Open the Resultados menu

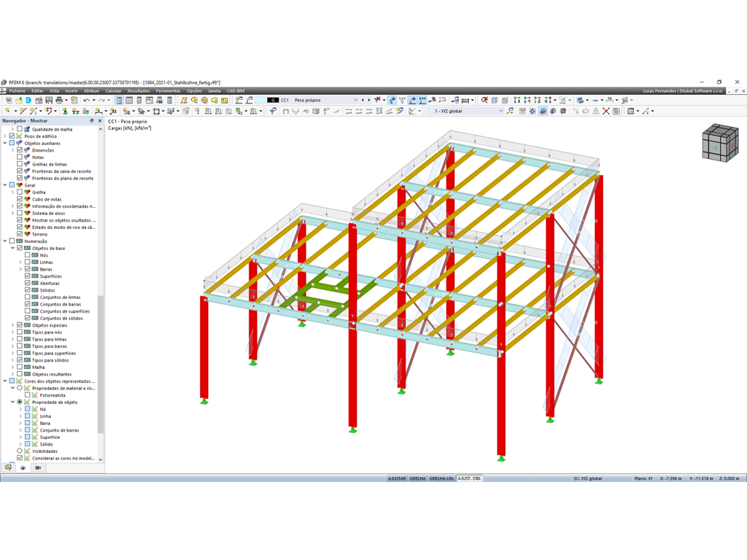point(139,90)
